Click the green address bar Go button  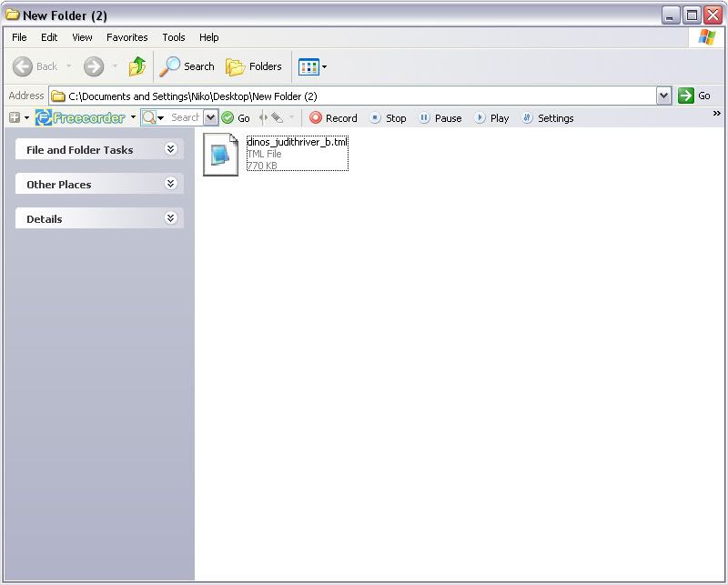(694, 96)
